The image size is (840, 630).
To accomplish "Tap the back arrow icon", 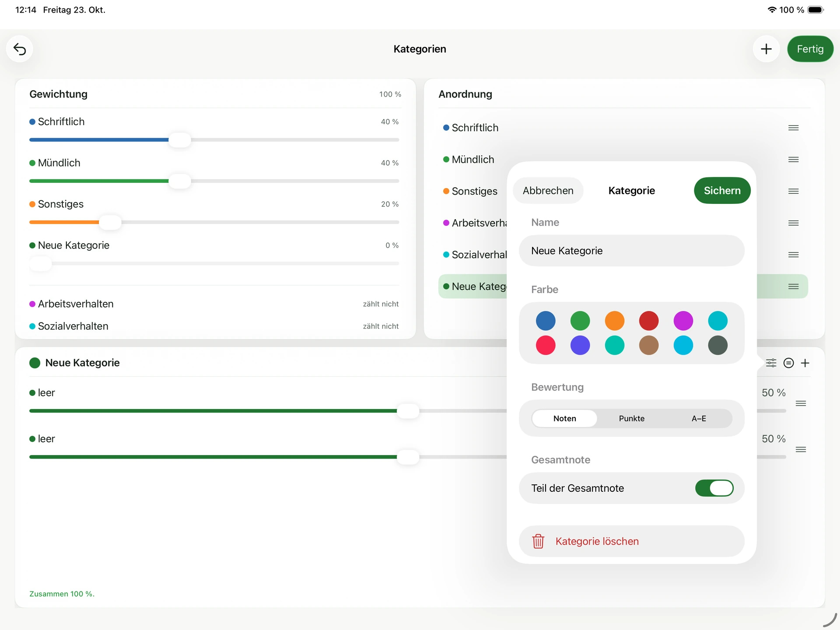I will (x=20, y=49).
